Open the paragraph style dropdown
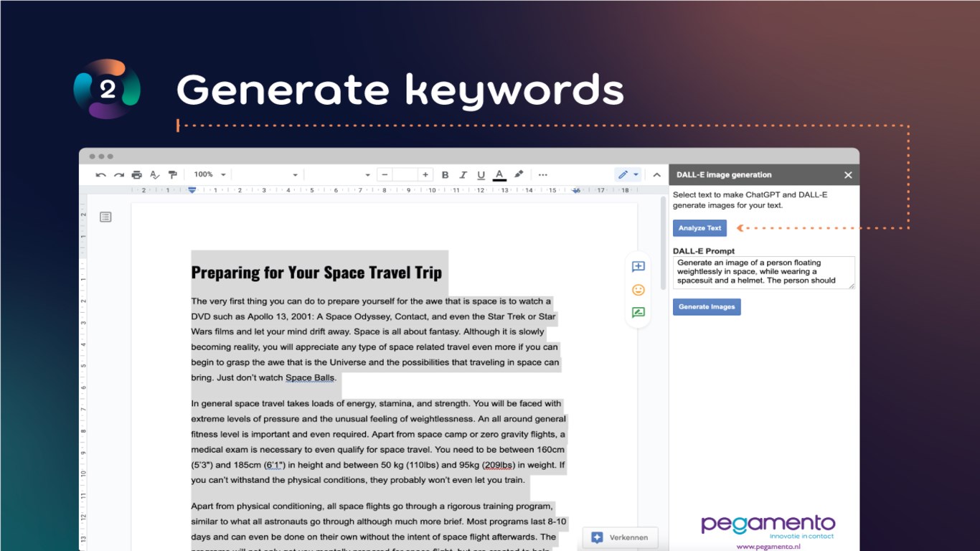980x551 pixels. [x=267, y=175]
